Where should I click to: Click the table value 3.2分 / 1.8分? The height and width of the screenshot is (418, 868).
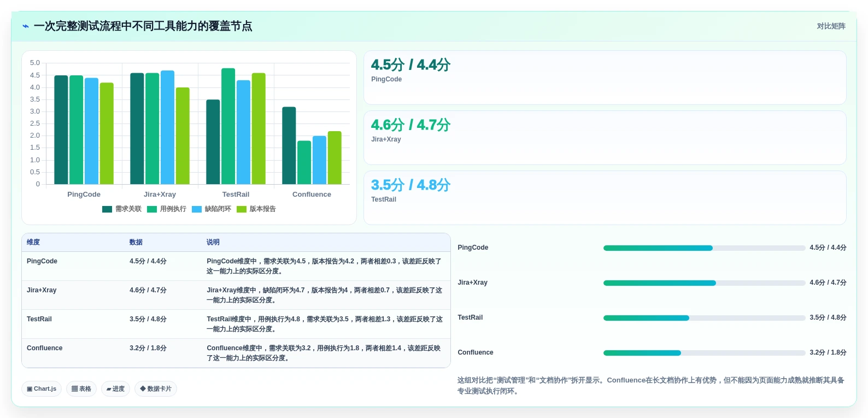click(148, 348)
